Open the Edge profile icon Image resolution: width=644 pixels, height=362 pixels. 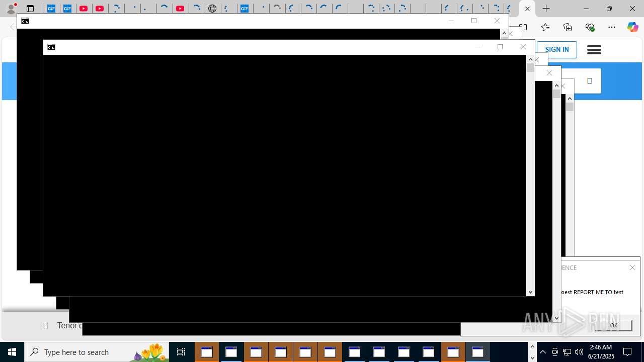click(11, 9)
